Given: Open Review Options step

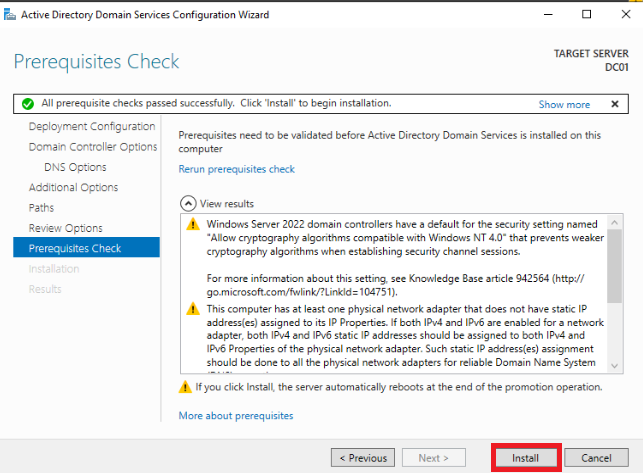Looking at the screenshot, I should click(x=66, y=228).
